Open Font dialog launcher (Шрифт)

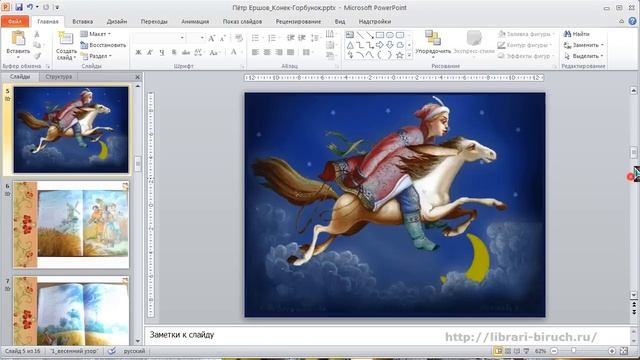click(x=242, y=66)
